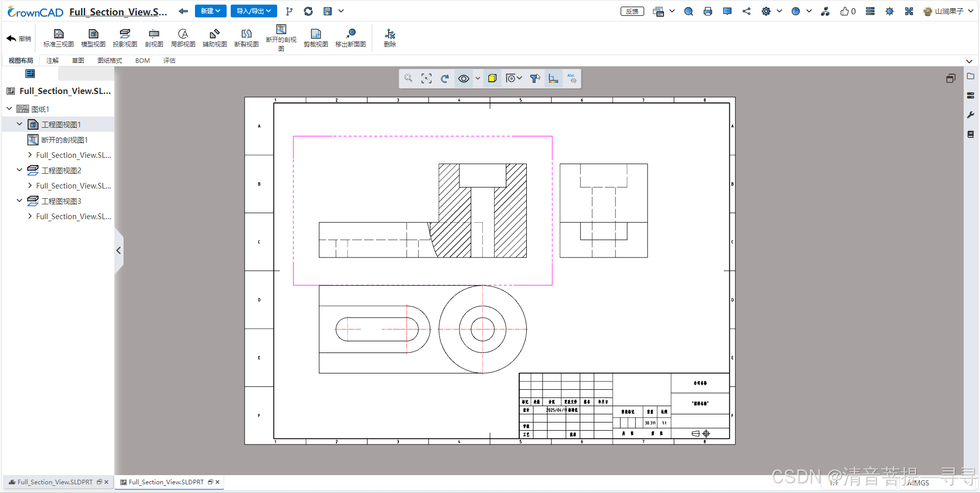This screenshot has width=980, height=493.
Task: Click the back arrow next to file title
Action: point(183,11)
